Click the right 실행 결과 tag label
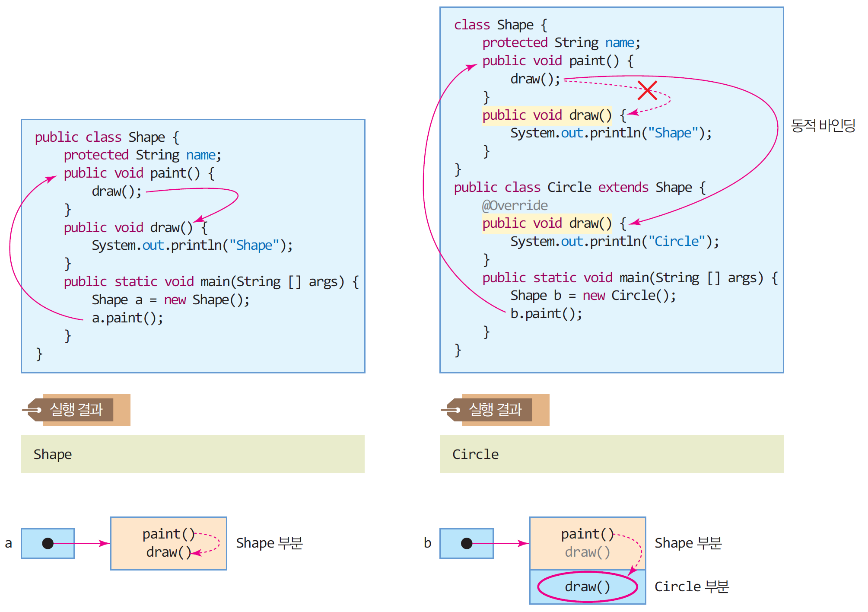868x612 pixels. pos(495,409)
